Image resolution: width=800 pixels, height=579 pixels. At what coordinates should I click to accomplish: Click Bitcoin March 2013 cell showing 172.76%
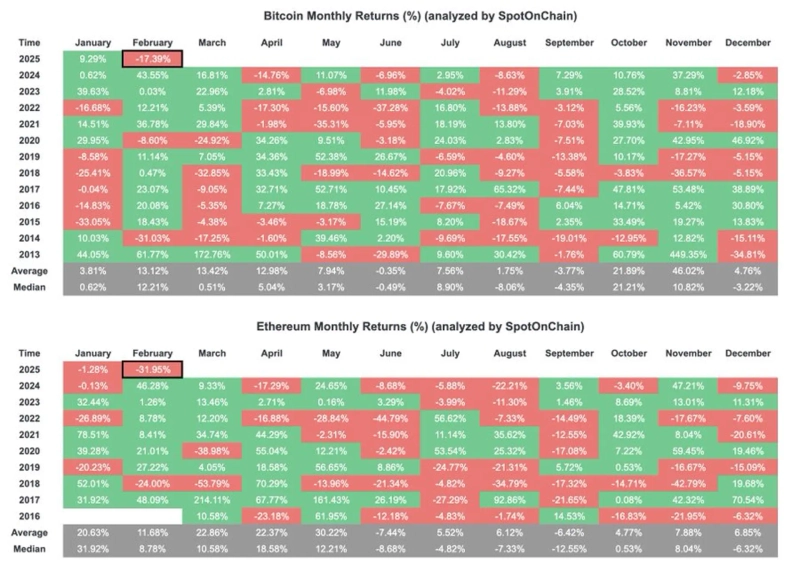coord(212,254)
